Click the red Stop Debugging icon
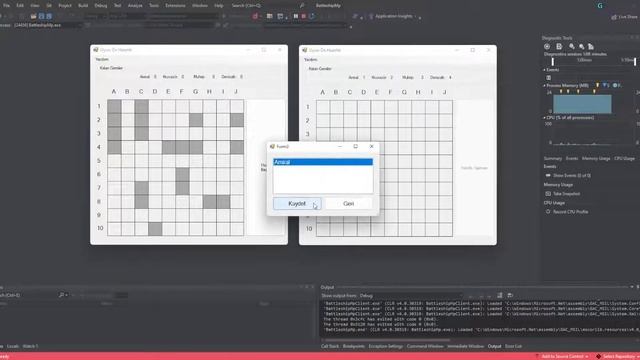 pos(304,16)
